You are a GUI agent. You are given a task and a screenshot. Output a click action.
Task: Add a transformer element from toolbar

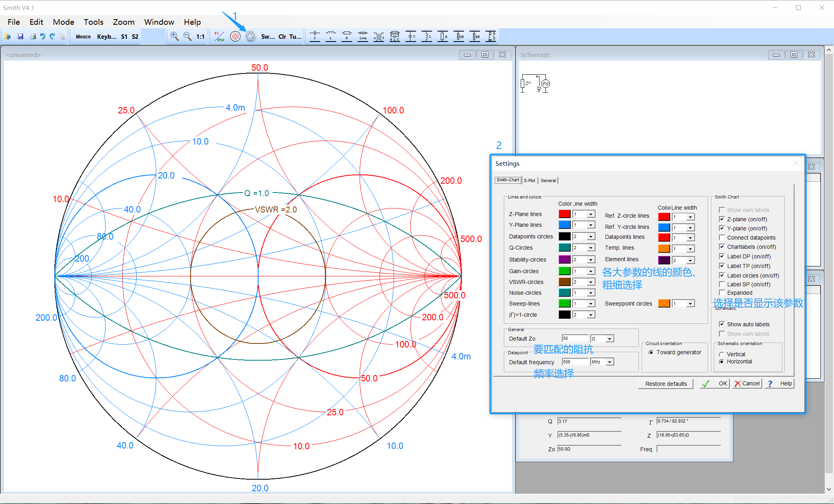pyautogui.click(x=379, y=36)
